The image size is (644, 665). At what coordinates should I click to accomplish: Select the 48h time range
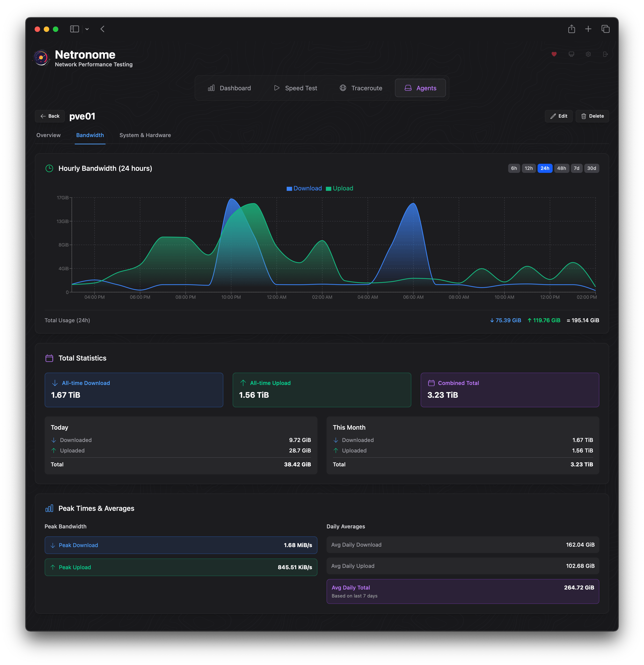point(561,168)
